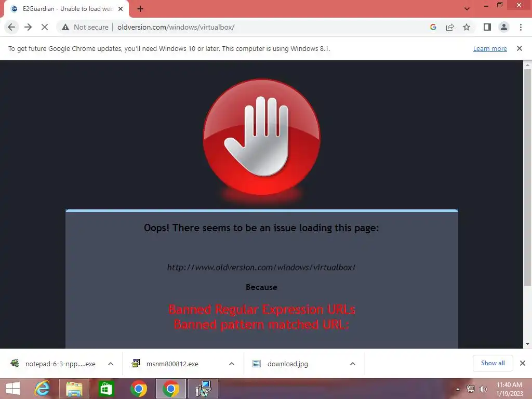Bookmark this tab with the star
Viewport: 532px width, 399px height.
click(467, 27)
